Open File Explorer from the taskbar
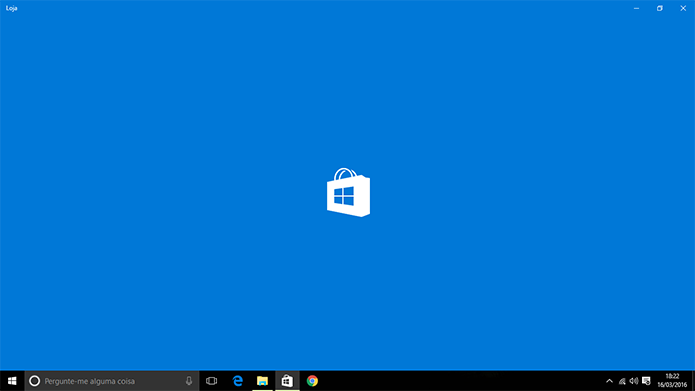695x391 pixels. click(x=262, y=381)
